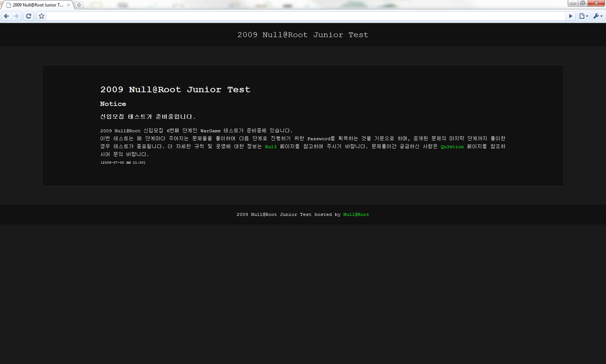Close the 2009 Null@Root Junior Test tab

tap(69, 5)
